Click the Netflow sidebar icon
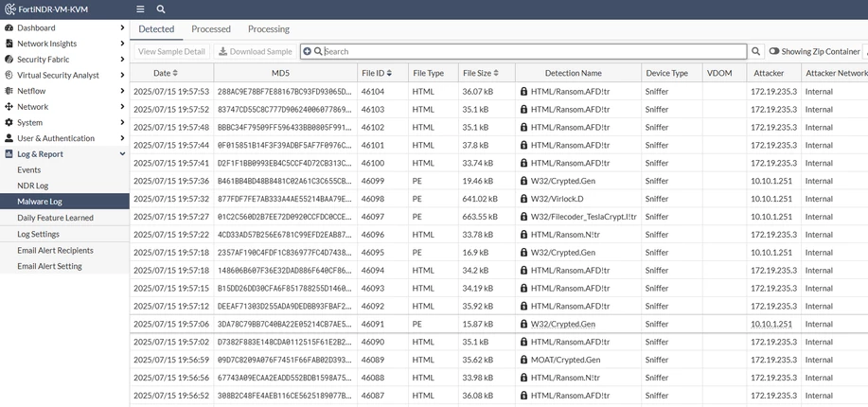 click(x=9, y=91)
